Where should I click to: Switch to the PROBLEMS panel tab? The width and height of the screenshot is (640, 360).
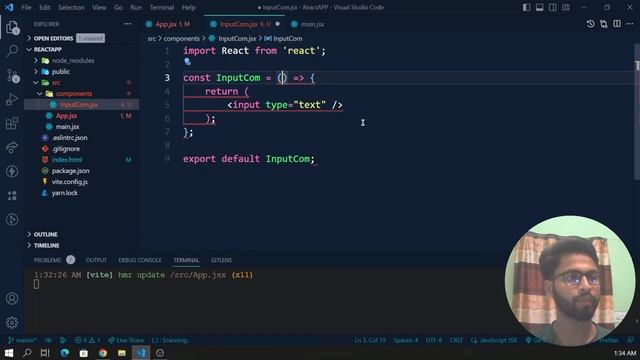pyautogui.click(x=47, y=260)
